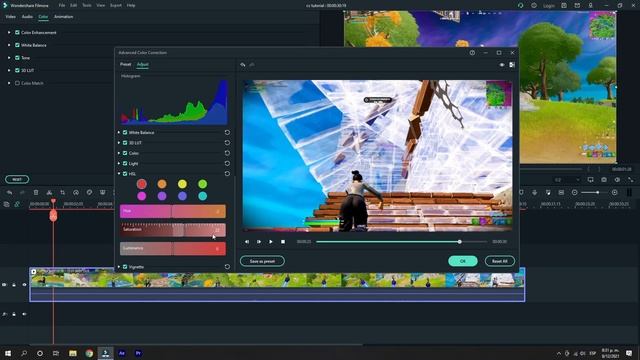Toggle the compare view icon in the color dialog
The image size is (640, 360).
pyautogui.click(x=512, y=64)
